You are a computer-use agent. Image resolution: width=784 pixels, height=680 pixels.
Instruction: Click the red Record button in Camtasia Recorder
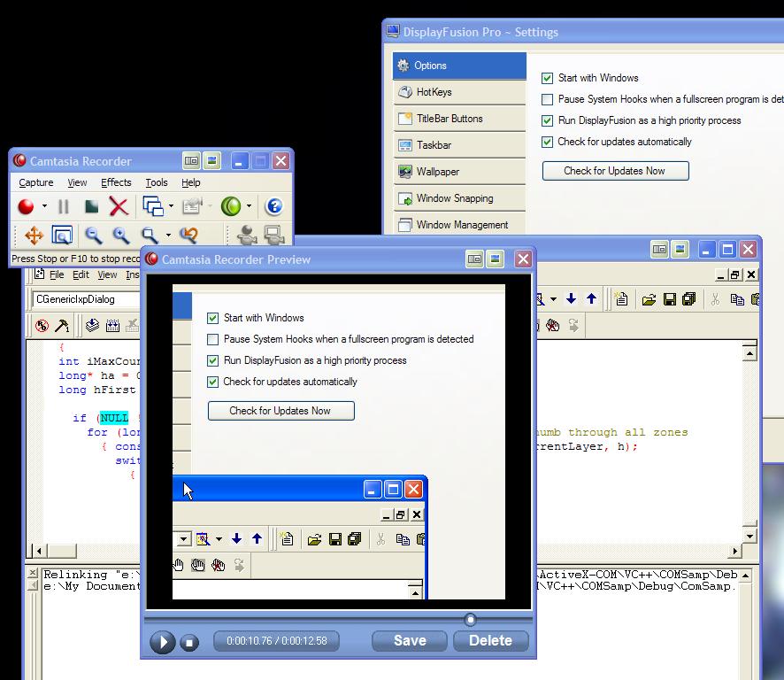(x=26, y=206)
